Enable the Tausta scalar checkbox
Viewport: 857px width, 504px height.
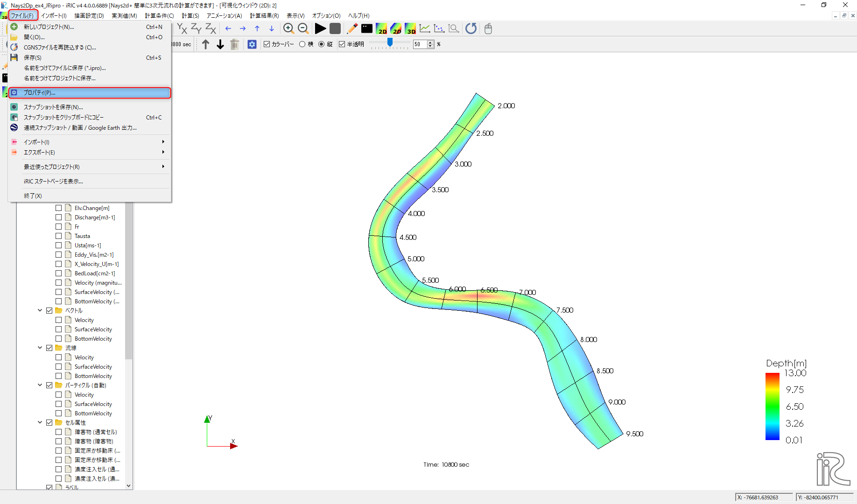(58, 236)
